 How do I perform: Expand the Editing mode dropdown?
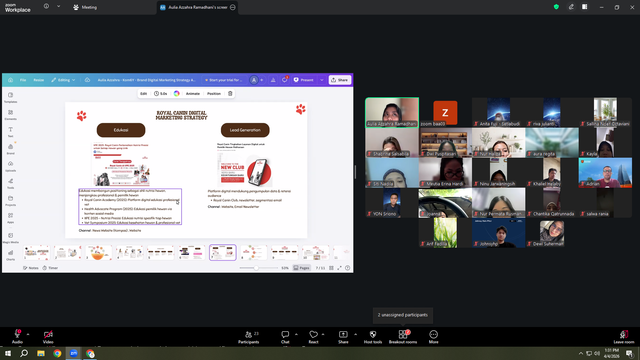point(63,80)
